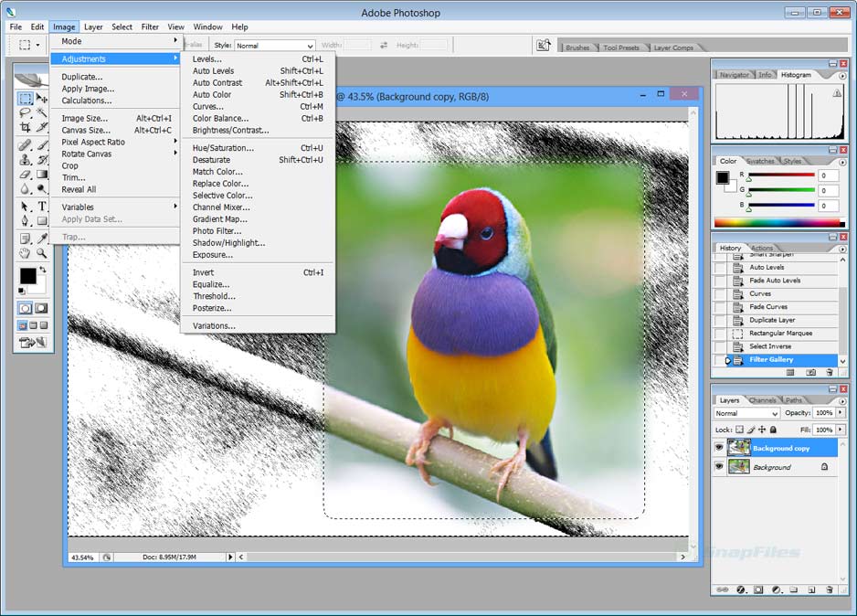Open the layer blending mode dropdown
This screenshot has width=857, height=616.
click(x=745, y=413)
